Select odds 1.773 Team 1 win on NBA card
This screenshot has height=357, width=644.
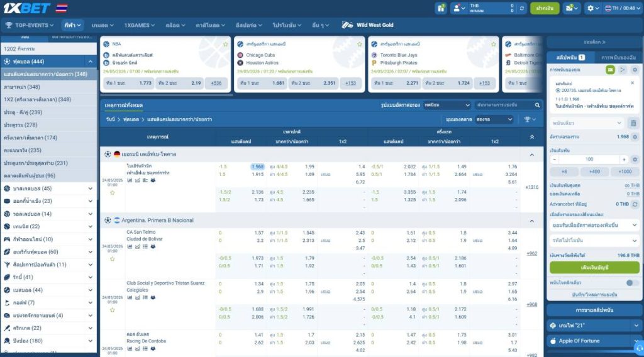click(x=128, y=83)
